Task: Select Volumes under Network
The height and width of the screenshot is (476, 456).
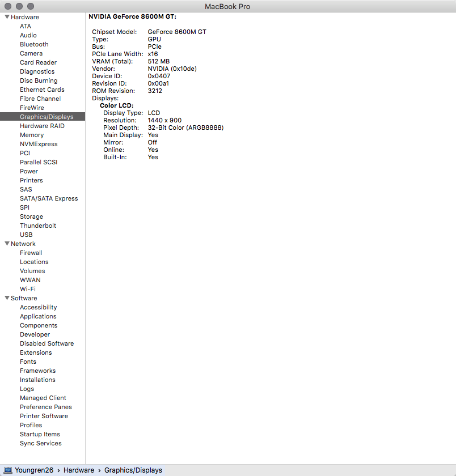Action: (32, 271)
